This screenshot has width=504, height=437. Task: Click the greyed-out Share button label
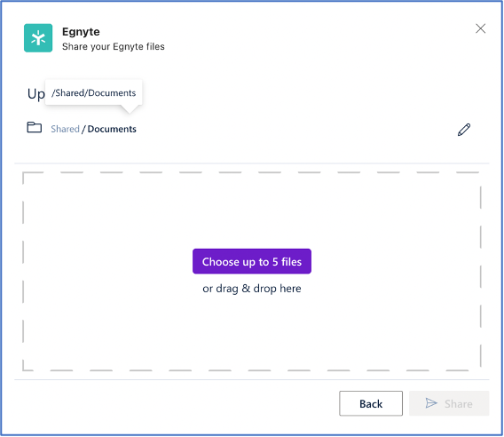click(x=459, y=404)
